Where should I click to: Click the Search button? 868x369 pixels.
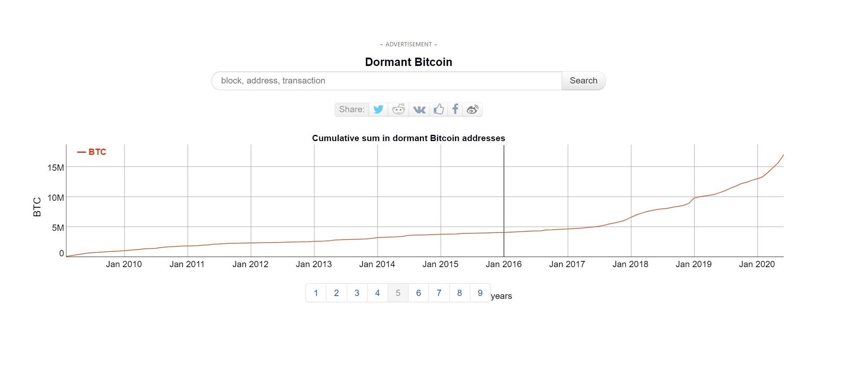[x=583, y=81]
